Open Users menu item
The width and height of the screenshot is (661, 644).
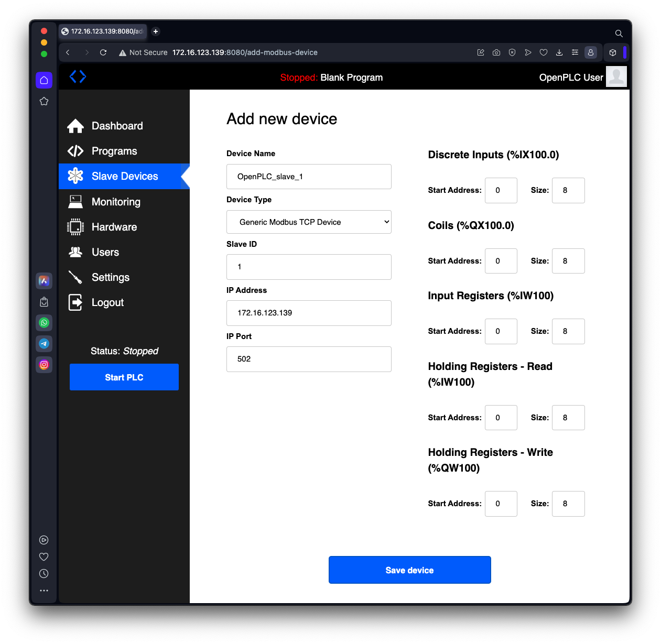pos(105,252)
